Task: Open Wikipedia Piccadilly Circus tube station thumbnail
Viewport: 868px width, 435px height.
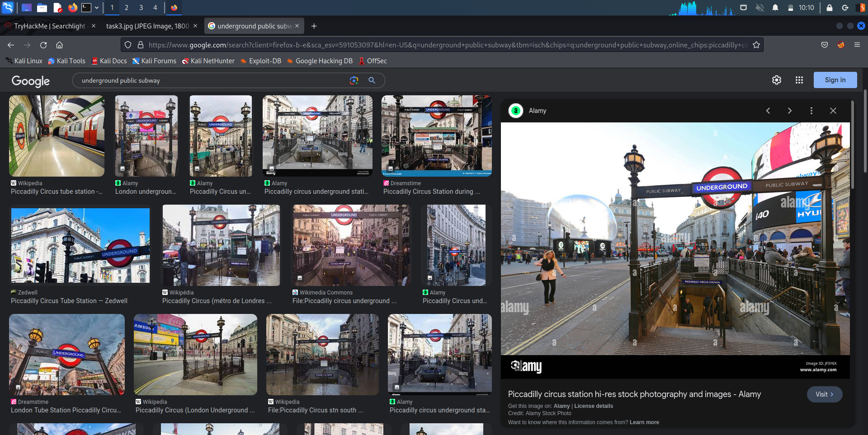Action: click(x=57, y=136)
